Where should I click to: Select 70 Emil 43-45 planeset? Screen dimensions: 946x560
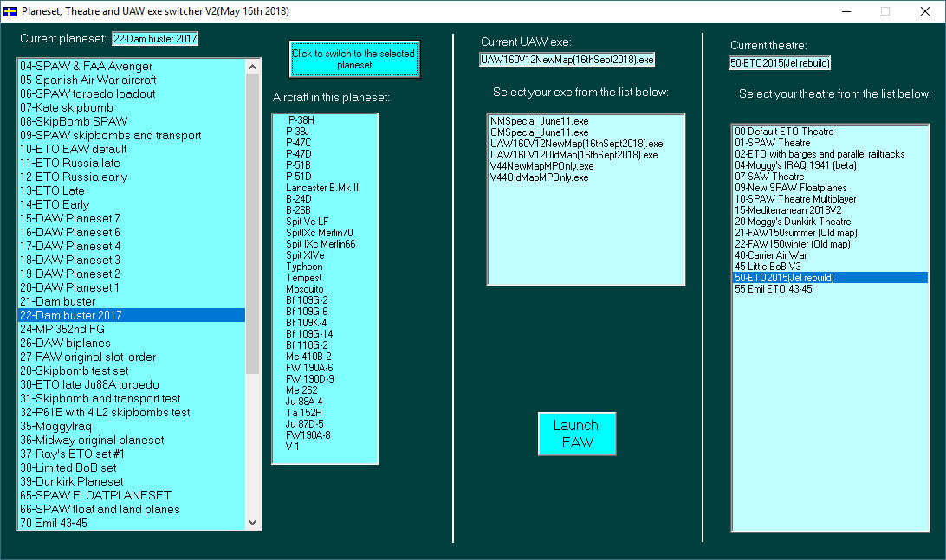click(x=132, y=524)
